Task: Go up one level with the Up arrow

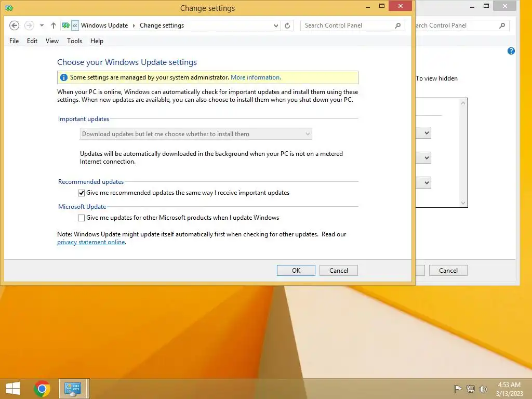Action: [54, 25]
